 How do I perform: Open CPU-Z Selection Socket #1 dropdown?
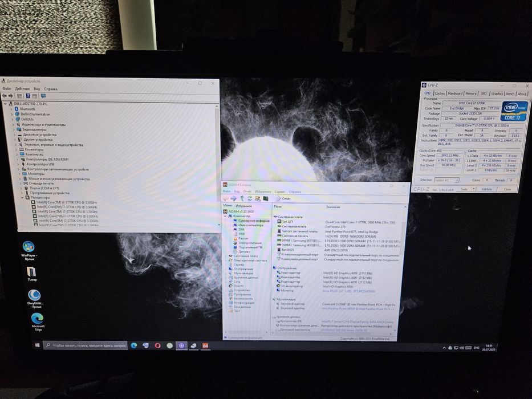pyautogui.click(x=446, y=180)
